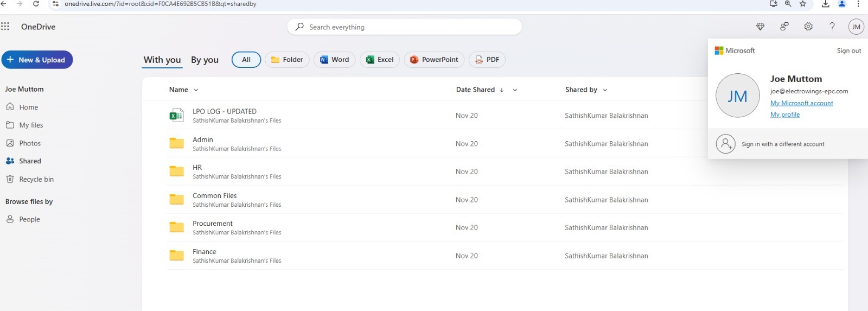
Task: Open the Admin folder name
Action: coord(203,139)
